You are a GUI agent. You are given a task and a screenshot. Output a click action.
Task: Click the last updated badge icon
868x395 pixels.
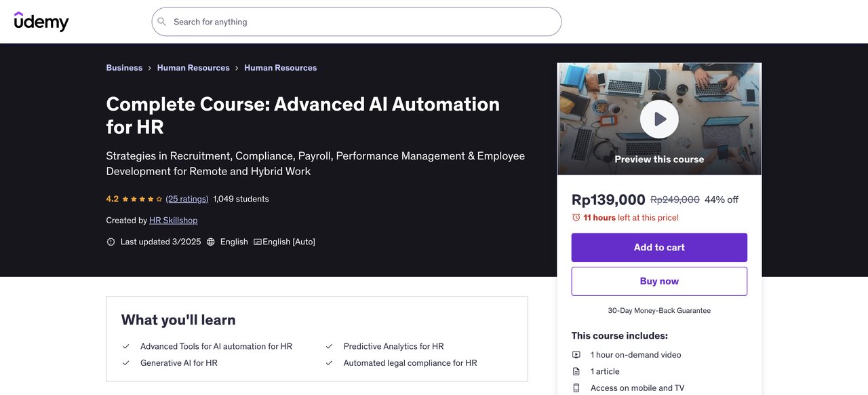(111, 242)
